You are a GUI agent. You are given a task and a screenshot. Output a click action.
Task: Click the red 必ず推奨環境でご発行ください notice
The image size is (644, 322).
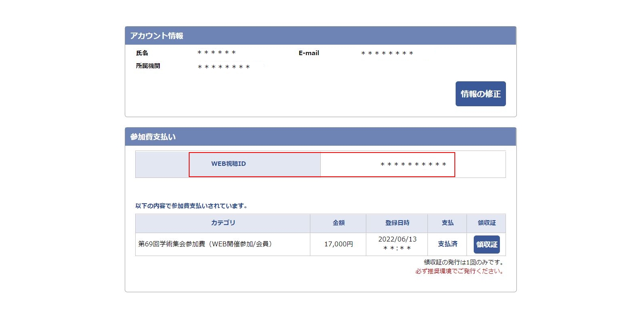pyautogui.click(x=460, y=271)
